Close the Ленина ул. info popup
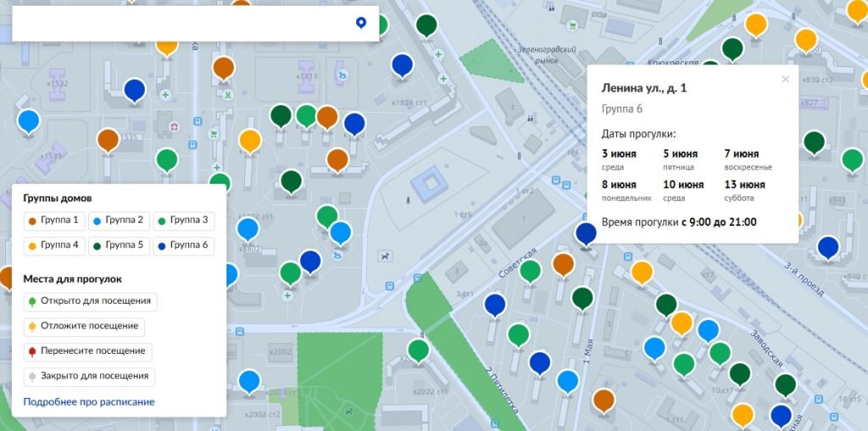Screen dimensions: 868x431 tap(785, 79)
